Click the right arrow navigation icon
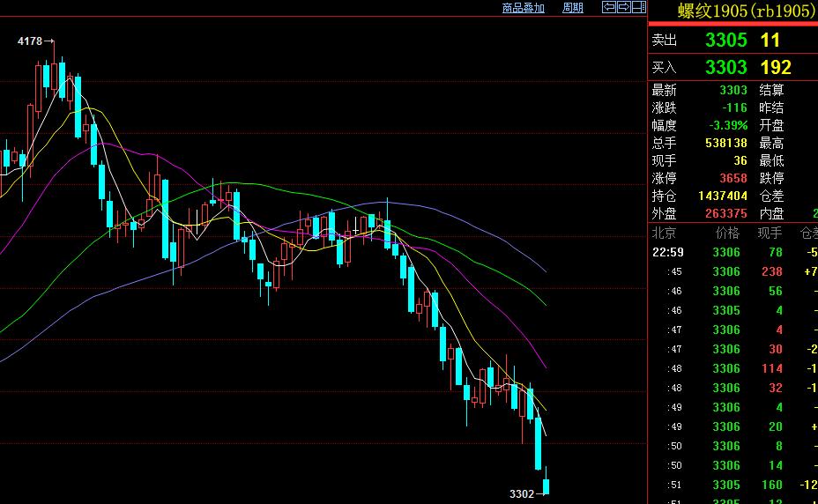Viewport: 818px width, 504px height. 624,7
